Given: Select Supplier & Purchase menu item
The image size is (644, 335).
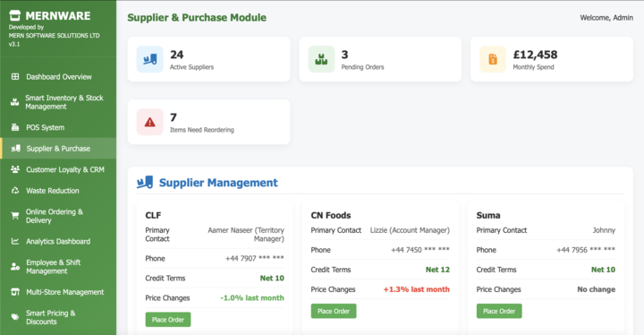Looking at the screenshot, I should coord(58,148).
